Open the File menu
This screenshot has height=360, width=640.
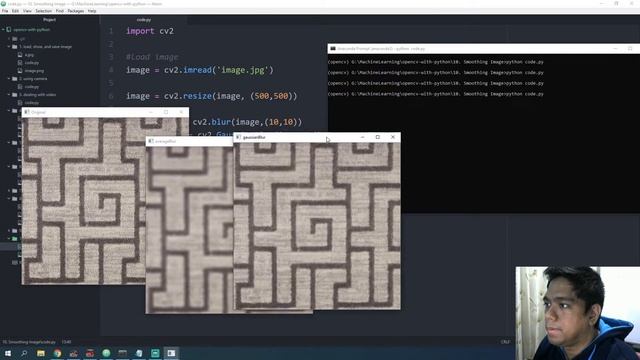pos(5,11)
